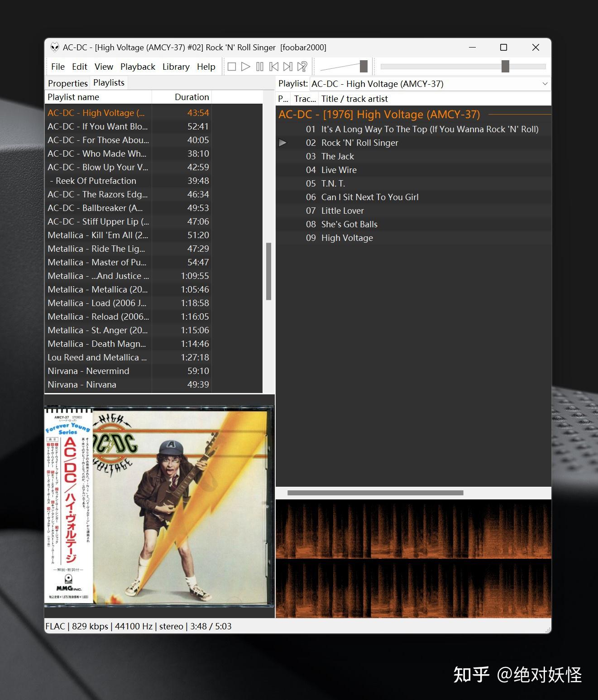Select playlist Reek Of Putrefaction
The width and height of the screenshot is (598, 700).
click(x=153, y=181)
